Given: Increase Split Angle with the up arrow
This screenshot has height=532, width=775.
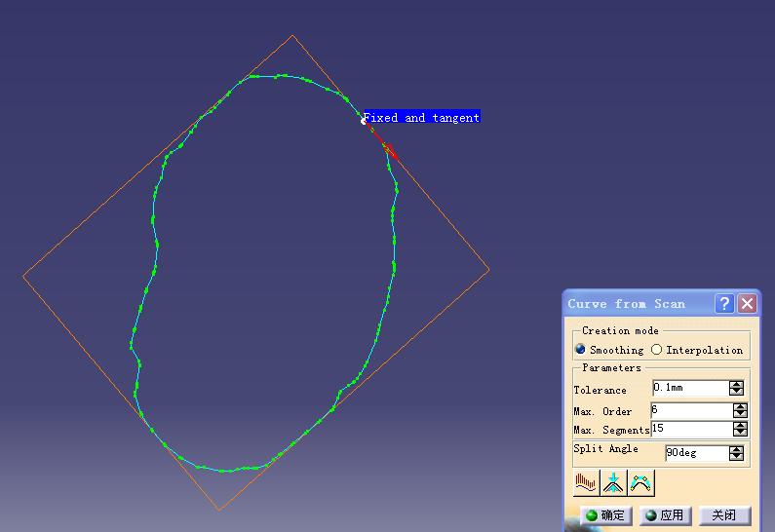Looking at the screenshot, I should coord(736,449).
